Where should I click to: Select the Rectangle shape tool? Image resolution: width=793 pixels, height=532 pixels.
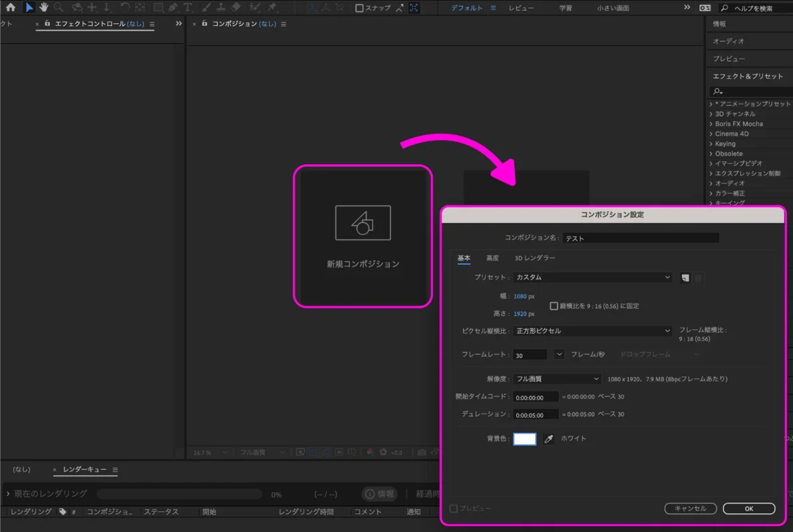(x=158, y=7)
